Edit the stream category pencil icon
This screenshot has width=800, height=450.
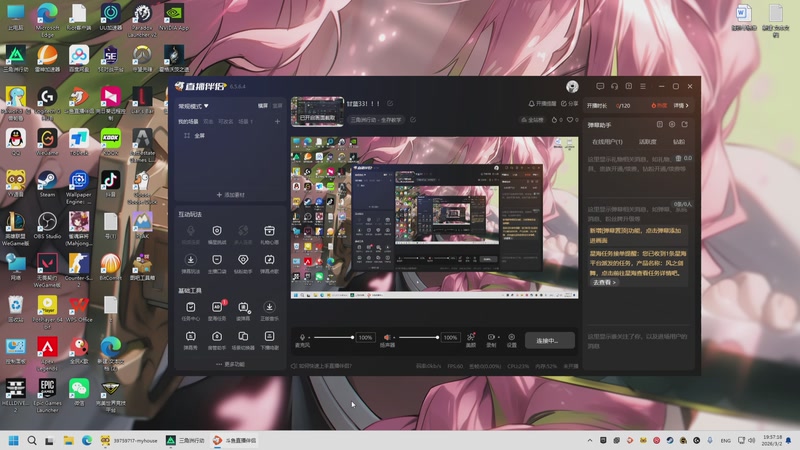pos(413,120)
